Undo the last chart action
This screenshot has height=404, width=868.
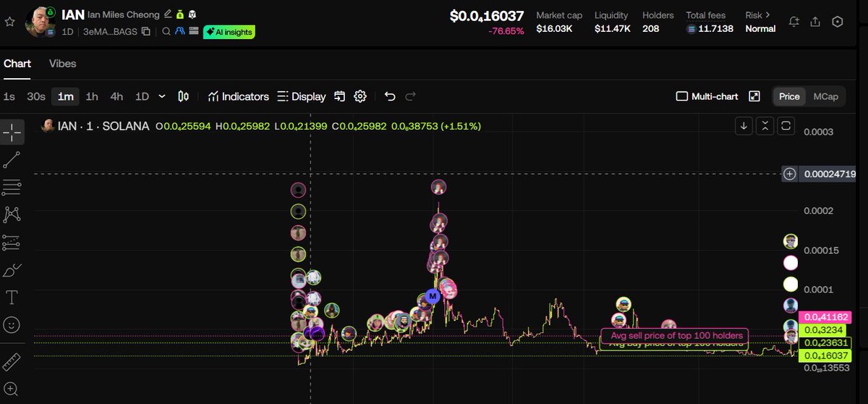point(390,96)
